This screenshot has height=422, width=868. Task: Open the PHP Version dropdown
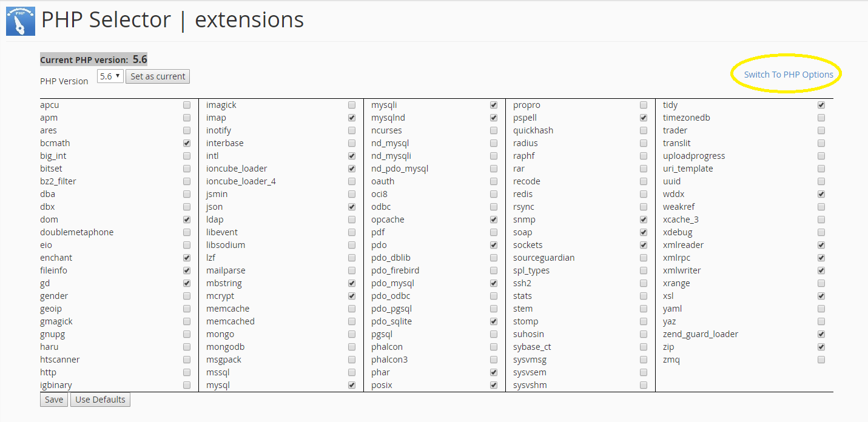[x=110, y=76]
